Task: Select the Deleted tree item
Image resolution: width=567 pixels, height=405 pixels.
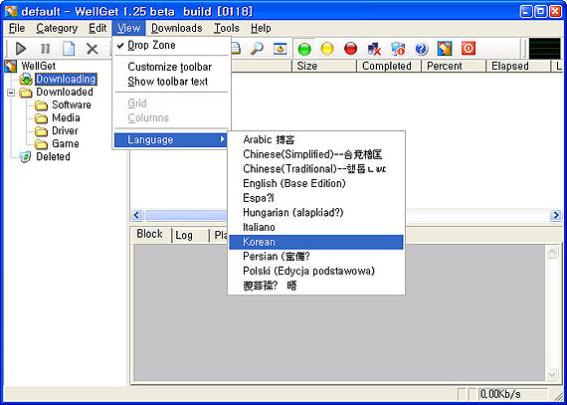Action: tap(53, 157)
